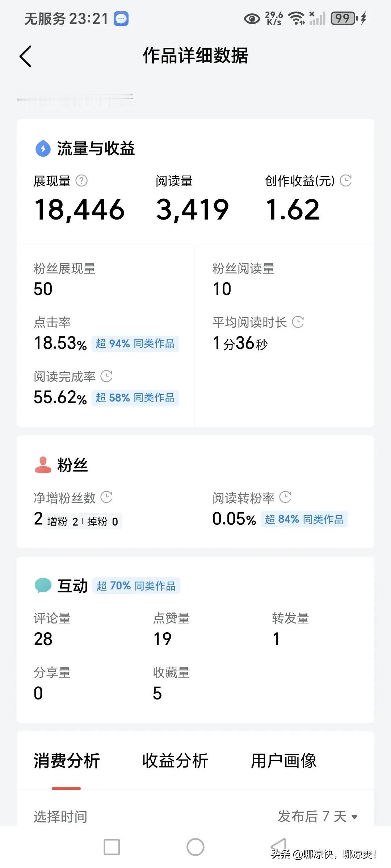Tap the clock icon next to 创作收益(元)

tap(346, 180)
